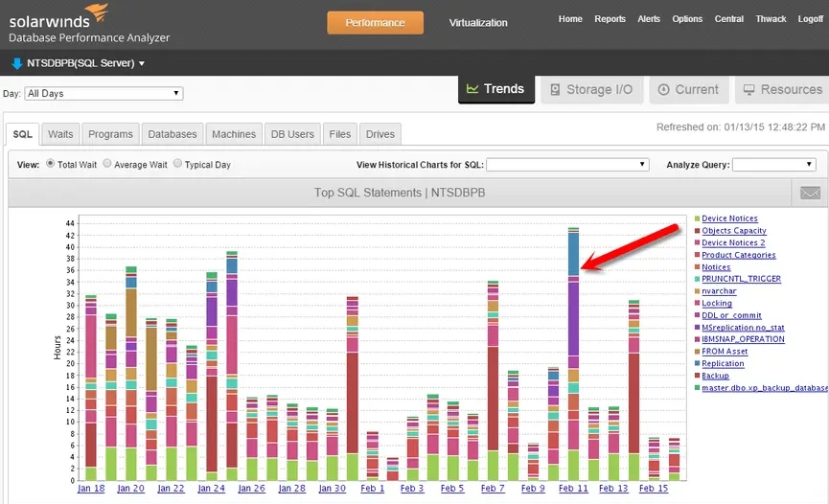Click the Storage I/O disk icon
Screen dimensions: 829x504
tap(555, 89)
